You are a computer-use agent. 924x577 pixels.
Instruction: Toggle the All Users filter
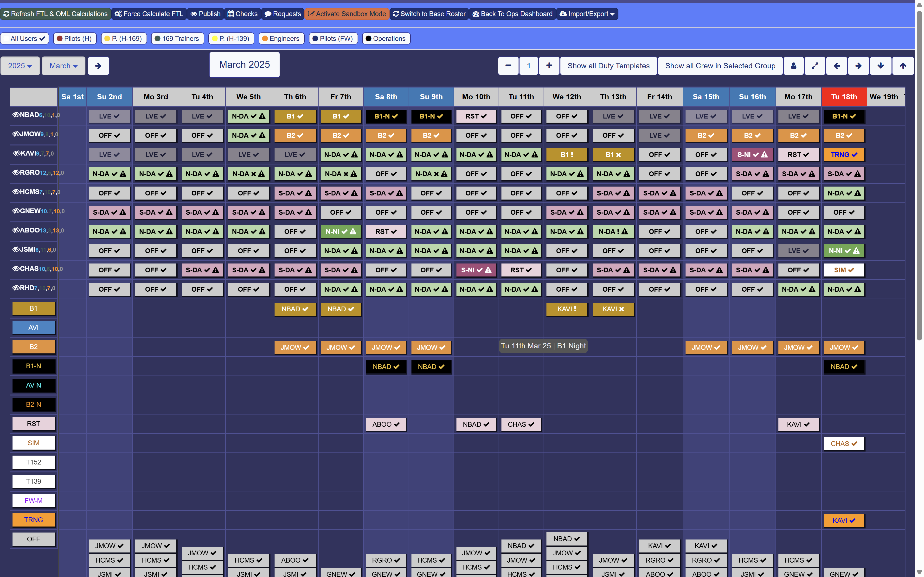click(25, 38)
